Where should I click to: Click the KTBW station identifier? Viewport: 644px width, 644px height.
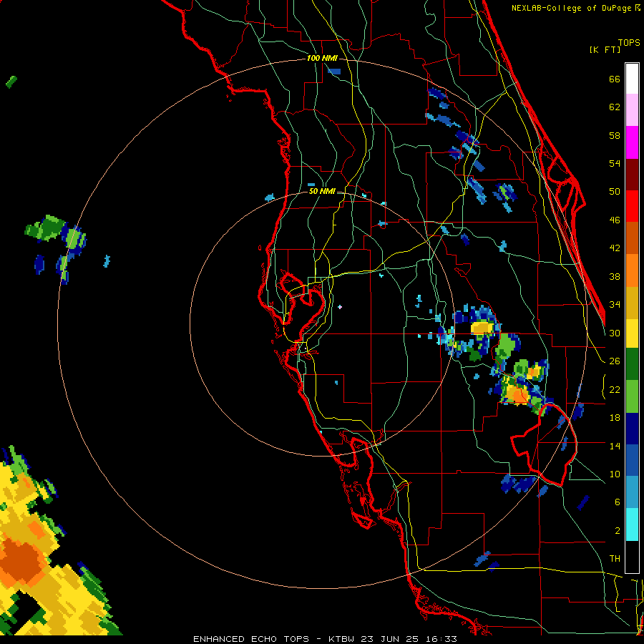pos(341,639)
